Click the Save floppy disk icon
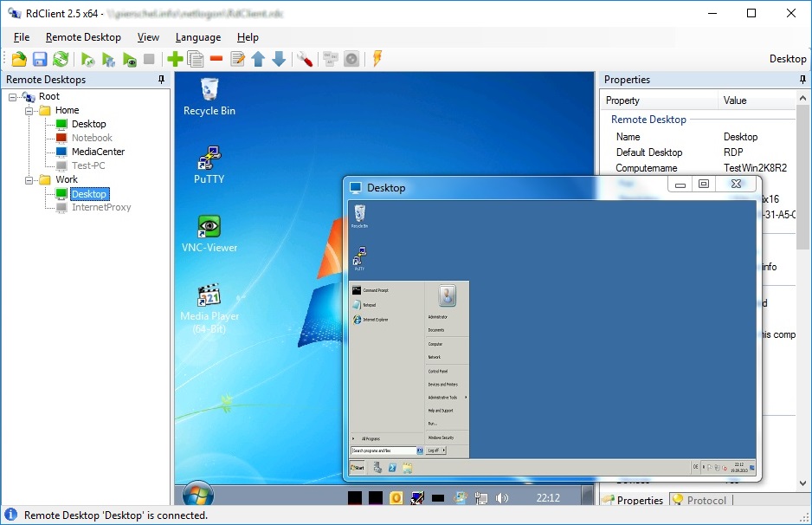Viewport: 812px width, 525px height. click(x=40, y=59)
